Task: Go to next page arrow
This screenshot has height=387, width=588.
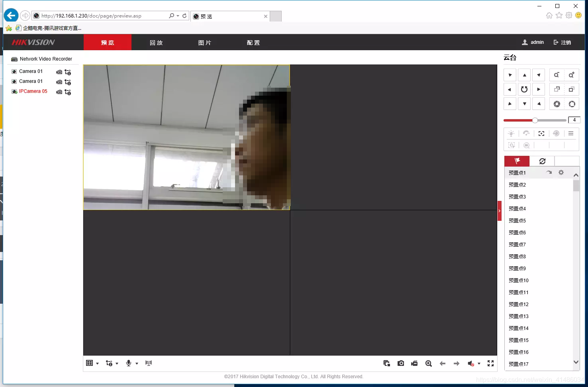Action: coord(457,363)
